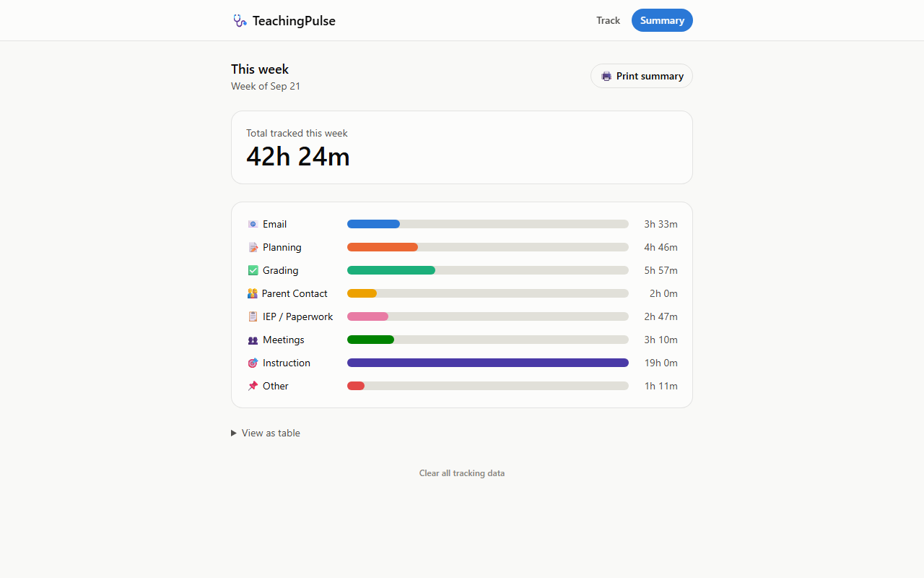Viewport: 924px width, 578px height.
Task: Click the 42h 24m total time
Action: (x=298, y=156)
